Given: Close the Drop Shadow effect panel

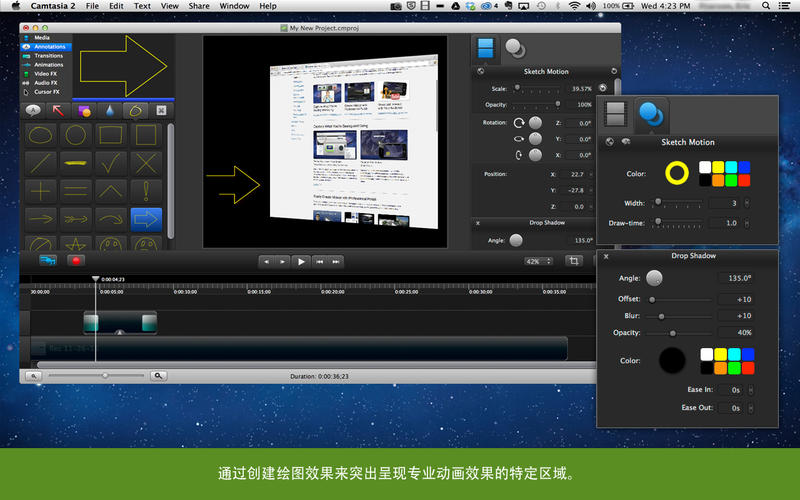Looking at the screenshot, I should pos(606,257).
